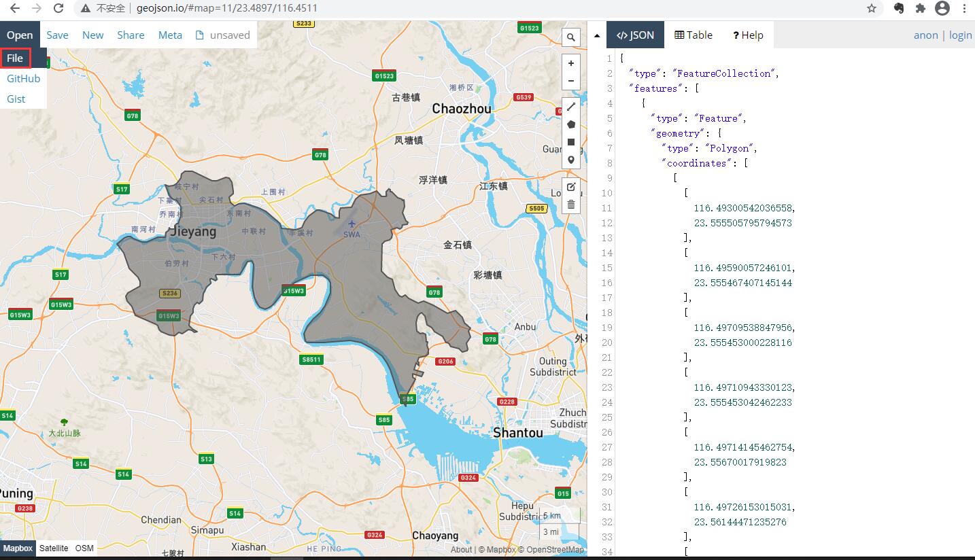Switch to the Table tab

coord(693,35)
